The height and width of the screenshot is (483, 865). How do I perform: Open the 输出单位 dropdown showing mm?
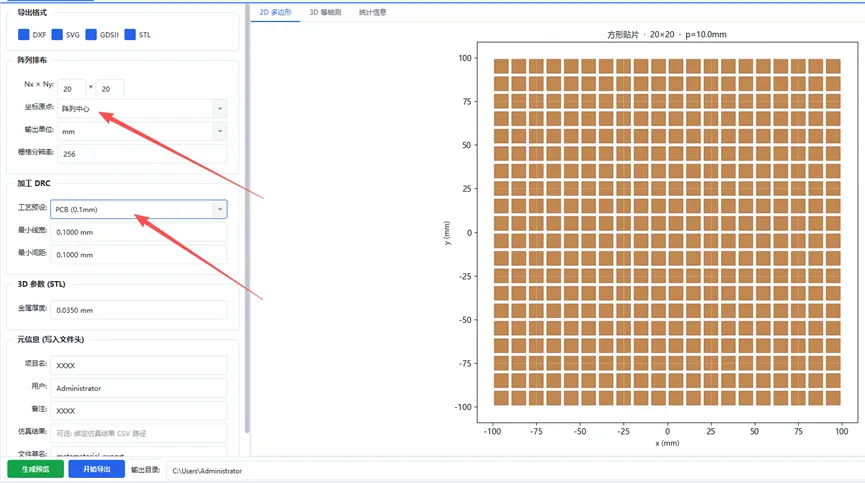pos(142,131)
